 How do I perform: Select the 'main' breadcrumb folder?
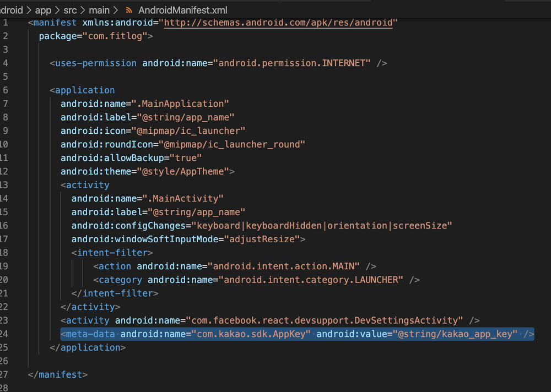(x=99, y=10)
